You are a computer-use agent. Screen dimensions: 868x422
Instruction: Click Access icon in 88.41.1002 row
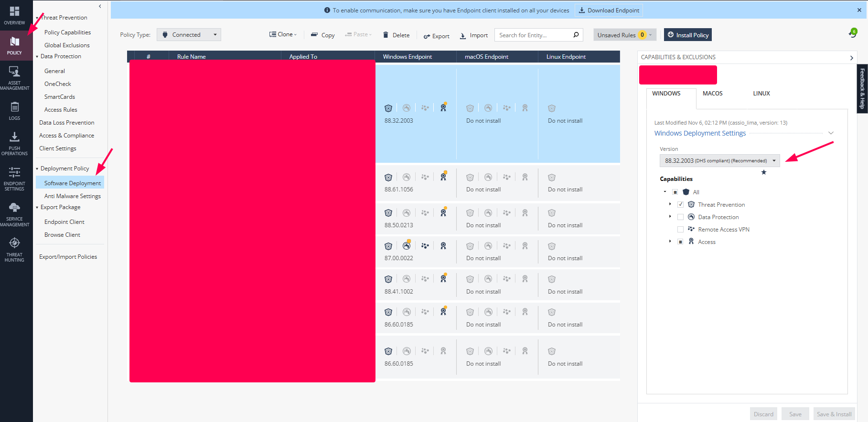[443, 279]
